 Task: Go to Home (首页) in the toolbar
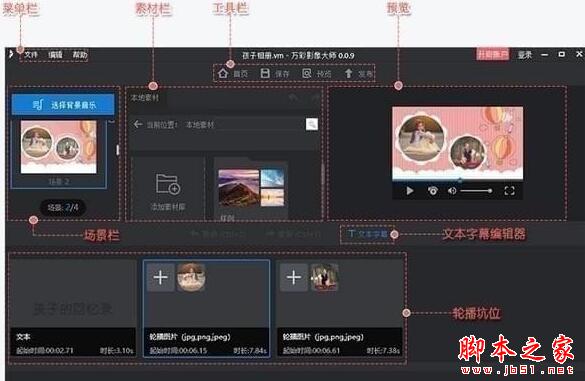pos(233,74)
